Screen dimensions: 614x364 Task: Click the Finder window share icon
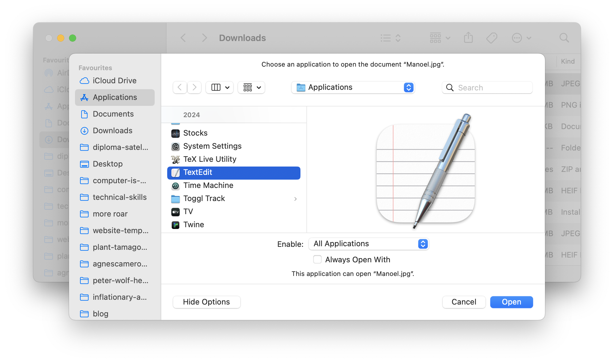tap(469, 38)
